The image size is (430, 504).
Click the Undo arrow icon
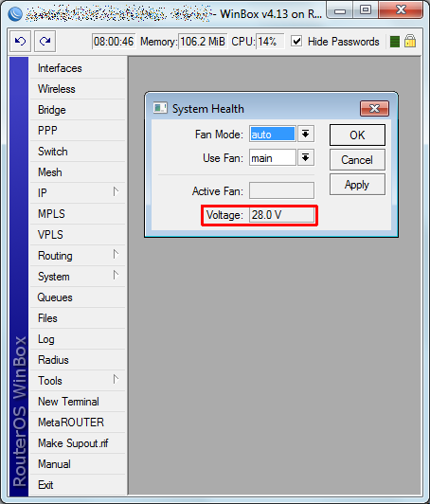click(20, 41)
